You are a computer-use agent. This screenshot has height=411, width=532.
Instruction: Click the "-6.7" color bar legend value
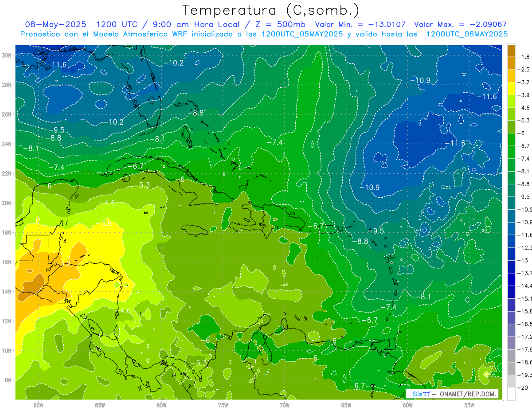524,146
